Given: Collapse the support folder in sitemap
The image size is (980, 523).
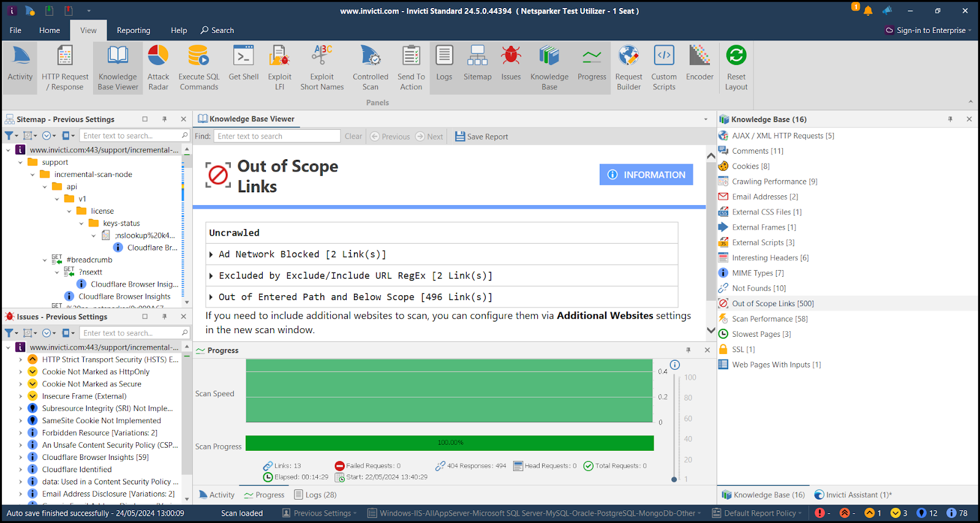Looking at the screenshot, I should point(20,162).
